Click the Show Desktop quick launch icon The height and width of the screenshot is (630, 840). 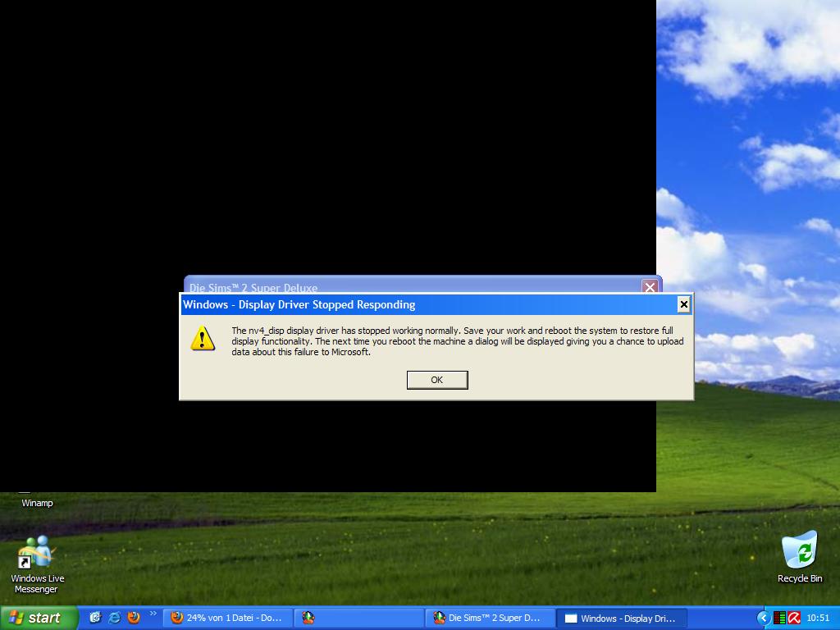tap(95, 618)
